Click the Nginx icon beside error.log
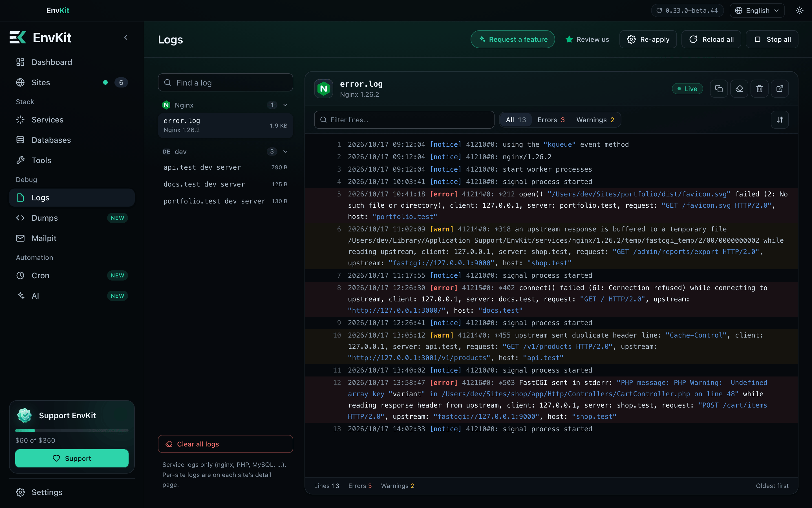 pyautogui.click(x=323, y=89)
